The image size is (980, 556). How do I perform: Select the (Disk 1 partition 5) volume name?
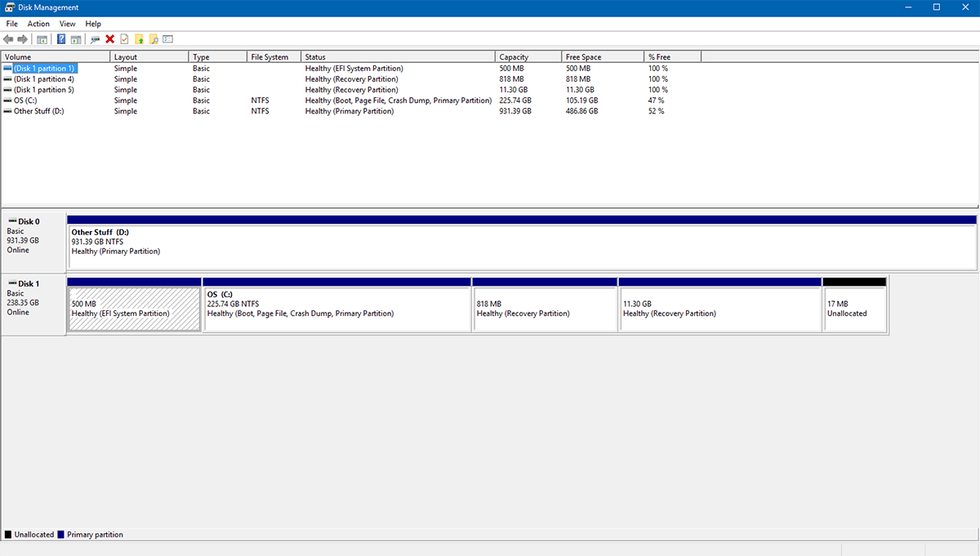[44, 90]
